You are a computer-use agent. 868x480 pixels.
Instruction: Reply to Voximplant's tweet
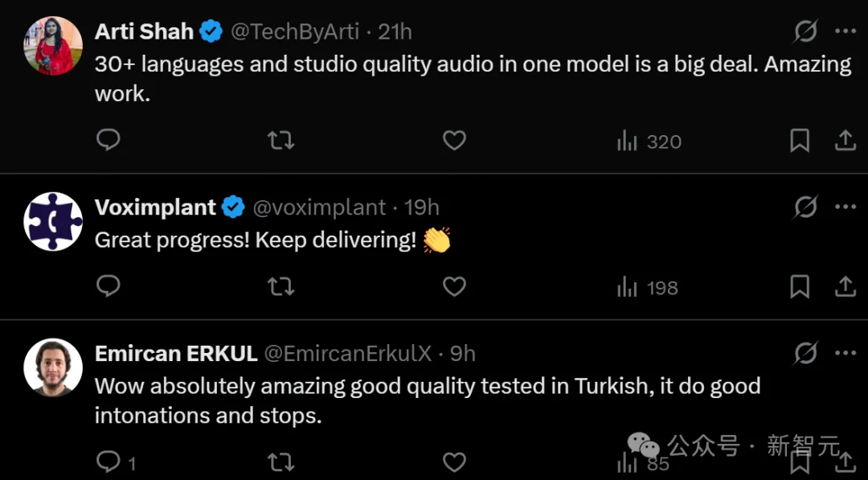pos(108,286)
